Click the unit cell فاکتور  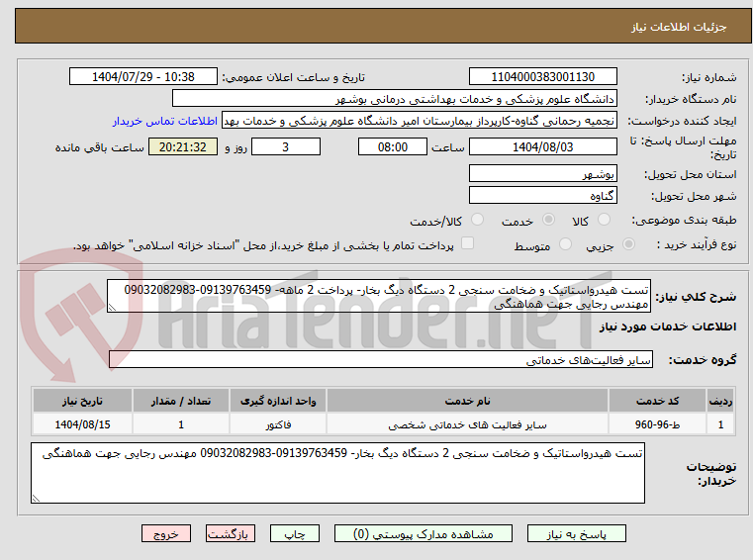point(278,424)
